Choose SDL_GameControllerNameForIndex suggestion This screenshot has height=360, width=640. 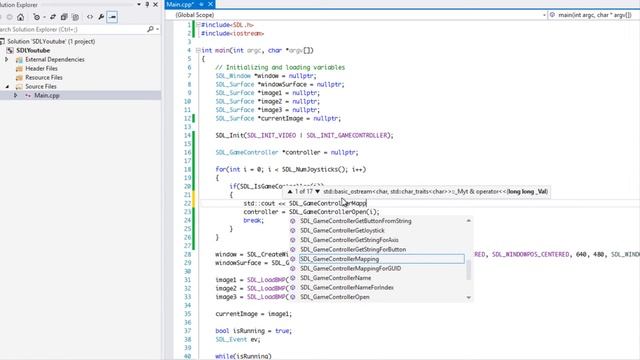tap(347, 287)
